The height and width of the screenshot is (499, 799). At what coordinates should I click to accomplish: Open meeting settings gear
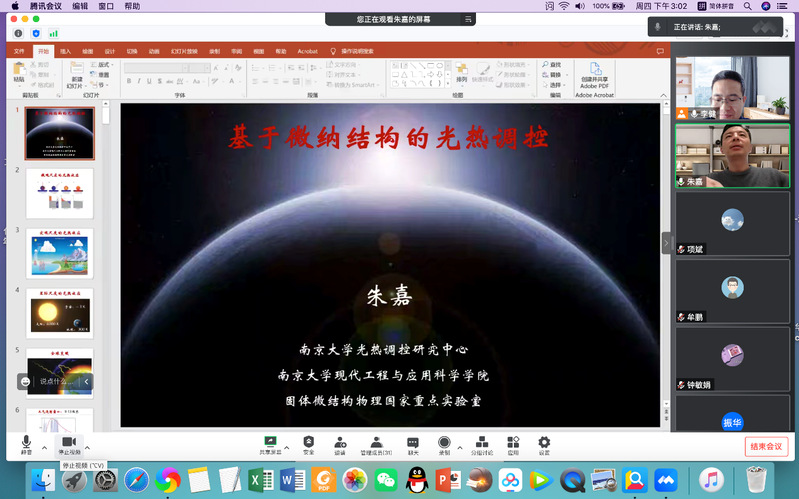544,442
